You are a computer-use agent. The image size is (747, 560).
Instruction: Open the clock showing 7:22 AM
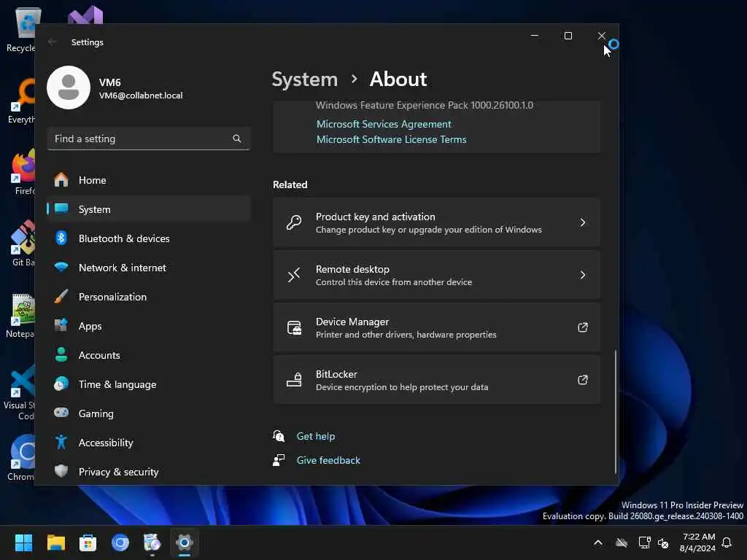(x=697, y=542)
